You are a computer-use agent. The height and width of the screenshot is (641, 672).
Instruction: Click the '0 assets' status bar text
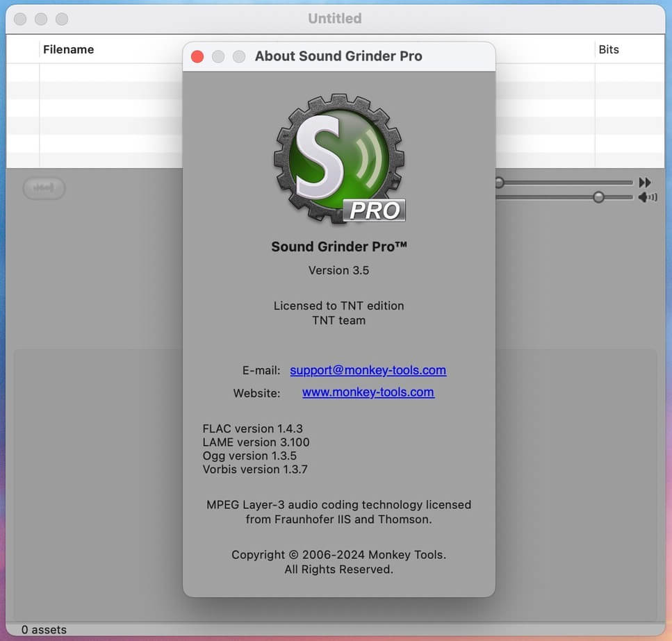point(44,630)
